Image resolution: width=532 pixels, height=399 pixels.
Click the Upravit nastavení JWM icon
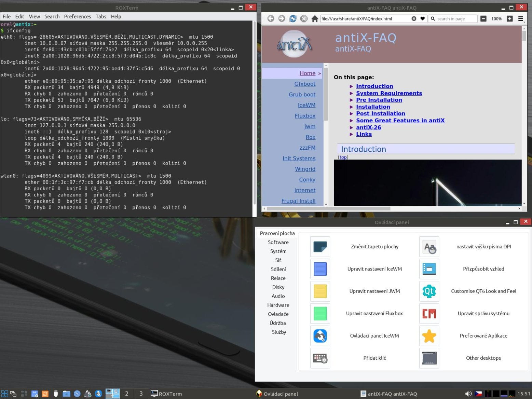coord(320,291)
